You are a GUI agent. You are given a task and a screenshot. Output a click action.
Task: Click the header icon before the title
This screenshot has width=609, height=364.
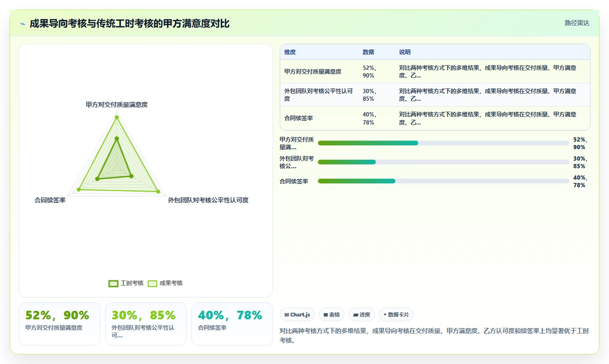click(22, 24)
